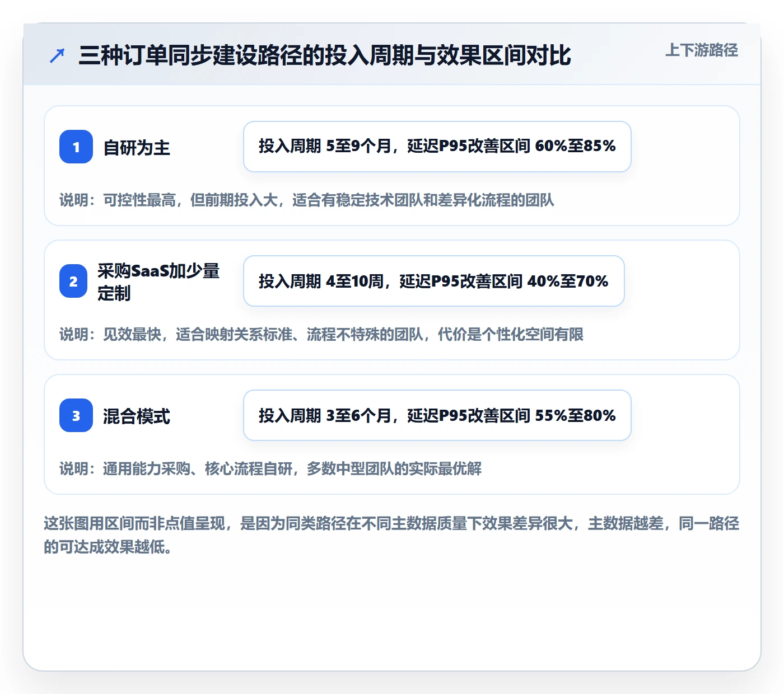Click the note starting 说明：通用能力采购
The height and width of the screenshot is (694, 784).
[270, 469]
